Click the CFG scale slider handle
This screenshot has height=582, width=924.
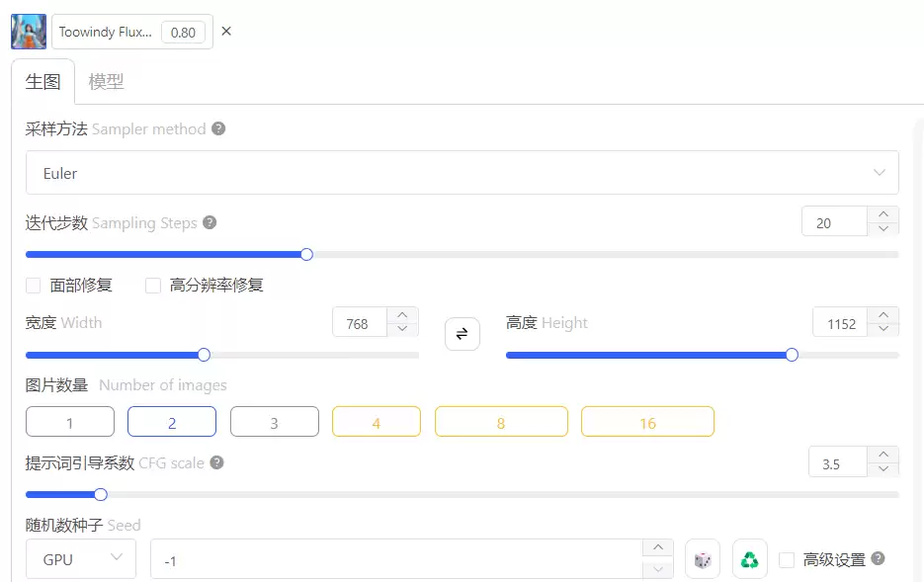[x=101, y=494]
